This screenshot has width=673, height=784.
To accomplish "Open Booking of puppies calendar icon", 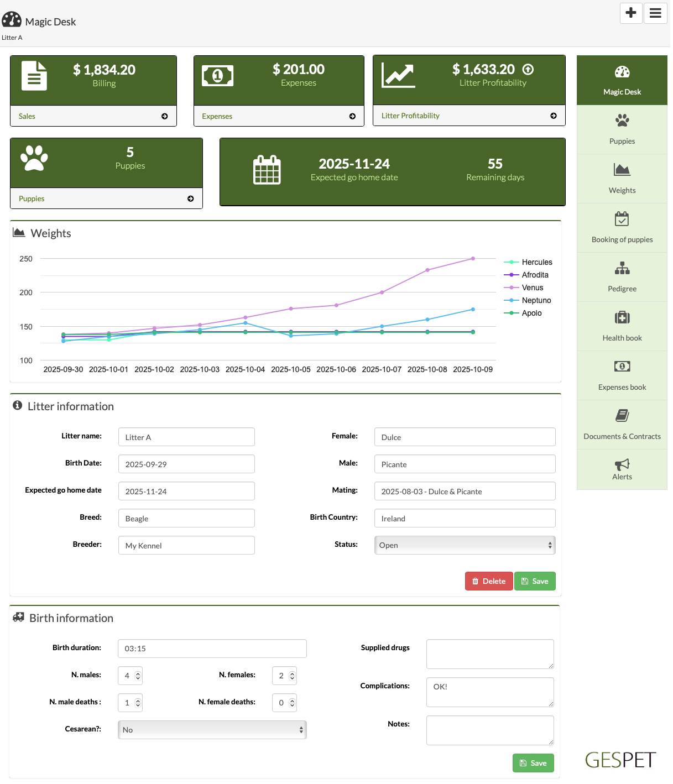I will (622, 219).
